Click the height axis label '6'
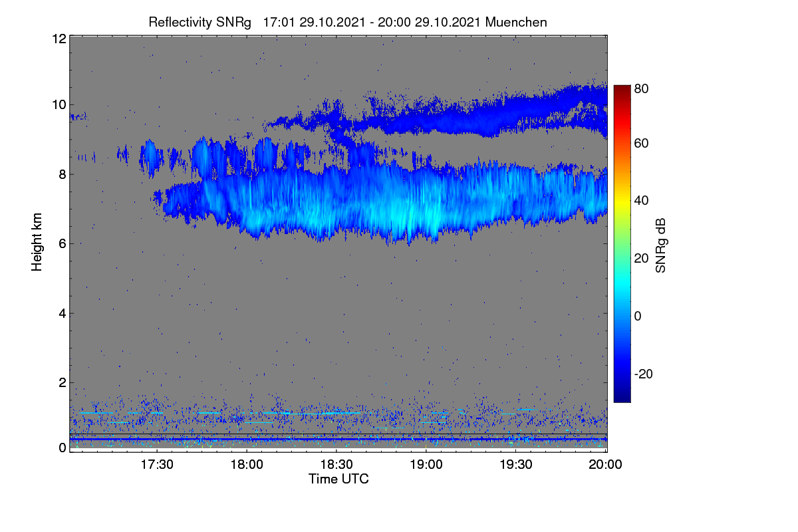The image size is (798, 532). point(62,243)
